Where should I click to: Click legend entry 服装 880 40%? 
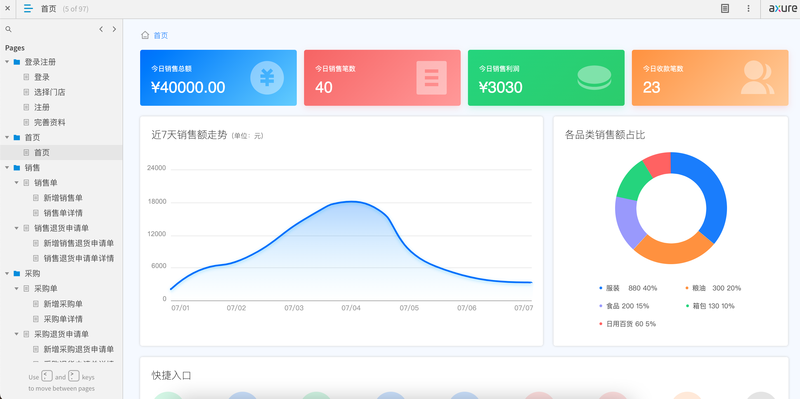pyautogui.click(x=628, y=288)
